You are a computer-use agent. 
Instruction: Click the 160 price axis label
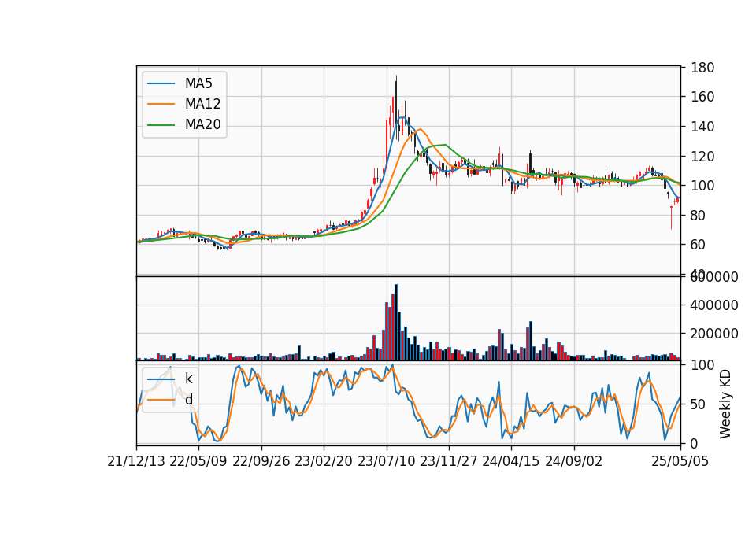pos(702,97)
